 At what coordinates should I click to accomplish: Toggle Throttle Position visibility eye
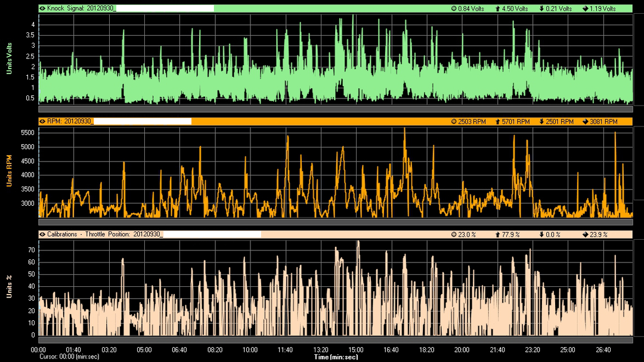(x=42, y=234)
